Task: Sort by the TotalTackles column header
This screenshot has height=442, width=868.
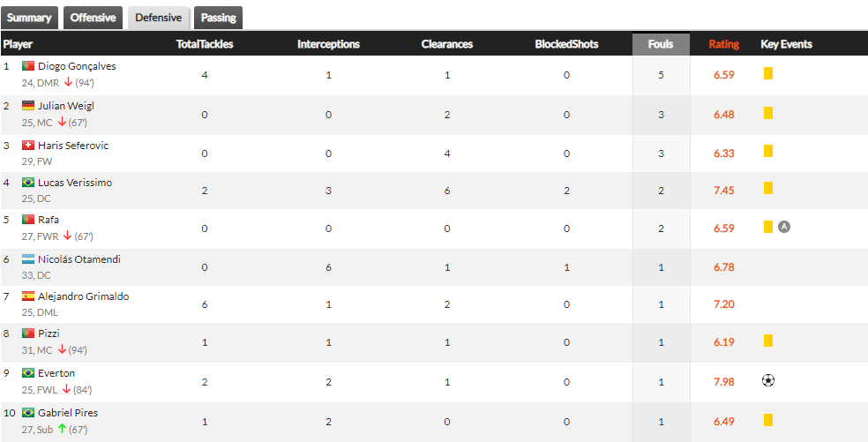Action: [x=205, y=44]
